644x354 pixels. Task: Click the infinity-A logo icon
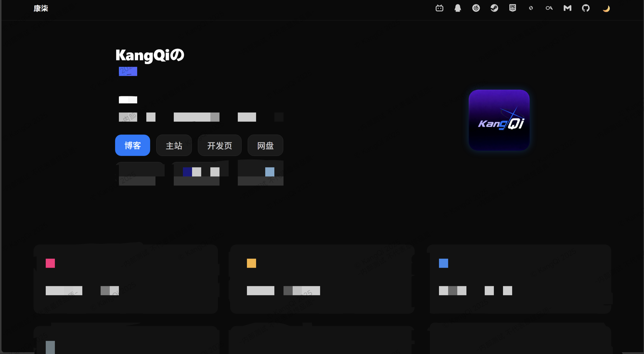point(549,8)
